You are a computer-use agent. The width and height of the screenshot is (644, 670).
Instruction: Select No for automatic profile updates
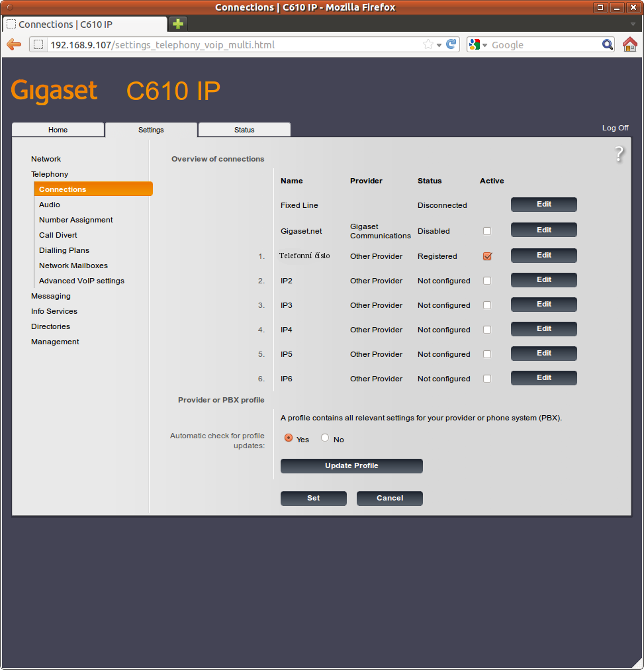click(x=325, y=438)
